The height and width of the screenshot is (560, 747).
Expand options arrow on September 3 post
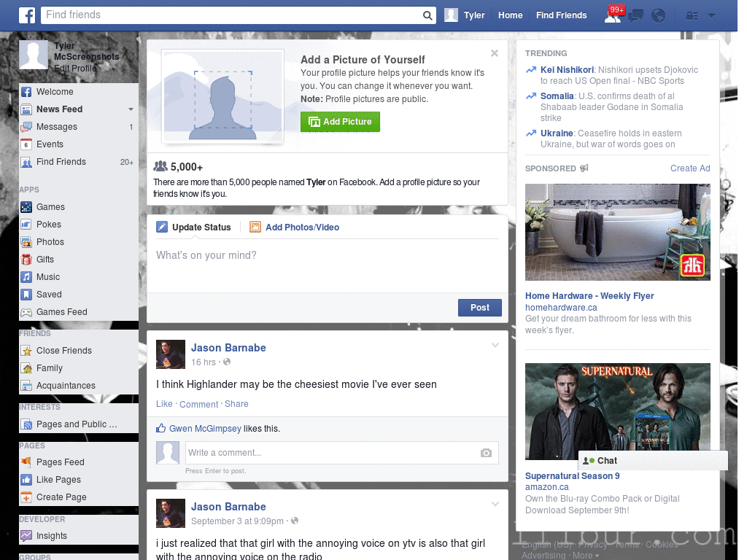pyautogui.click(x=495, y=505)
